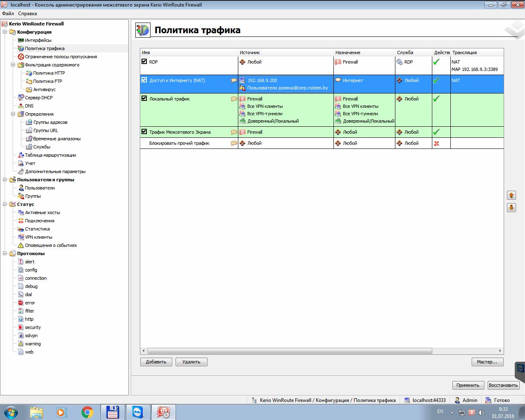The height and width of the screenshot is (420, 525).
Task: Click the Источник column header
Action: pyautogui.click(x=286, y=52)
